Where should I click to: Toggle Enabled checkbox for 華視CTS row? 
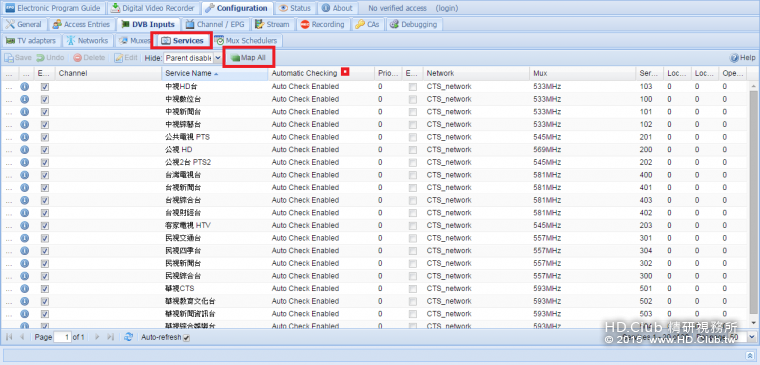coord(45,288)
